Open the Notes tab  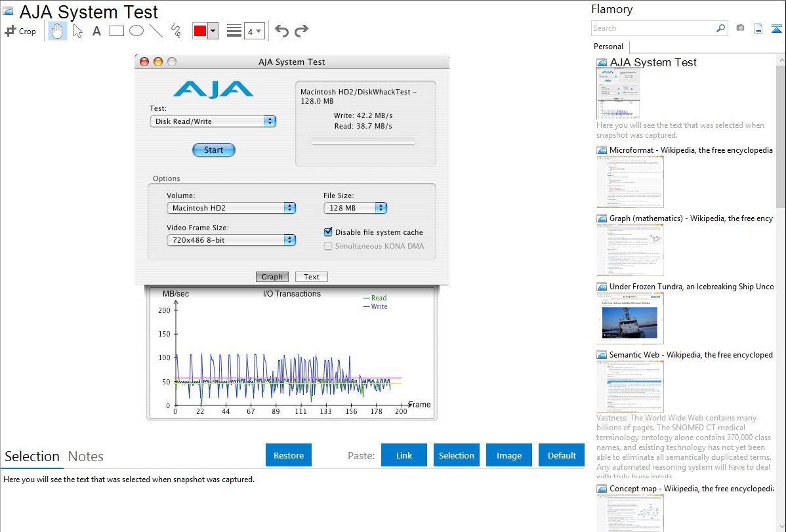[86, 457]
